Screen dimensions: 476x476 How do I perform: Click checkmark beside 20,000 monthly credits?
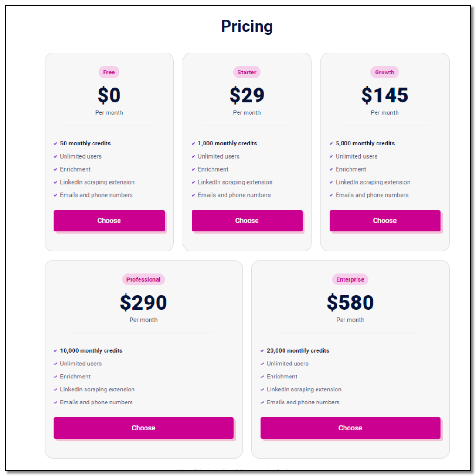click(x=262, y=350)
